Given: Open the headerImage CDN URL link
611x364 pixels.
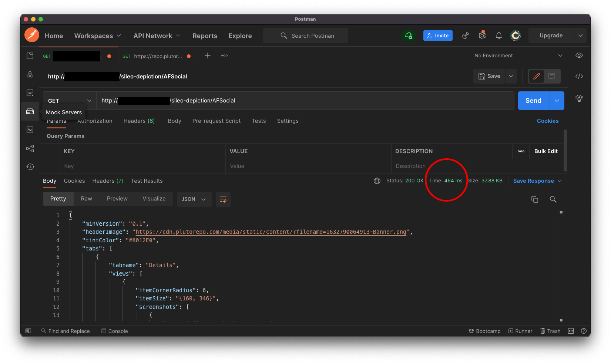Looking at the screenshot, I should [271, 232].
